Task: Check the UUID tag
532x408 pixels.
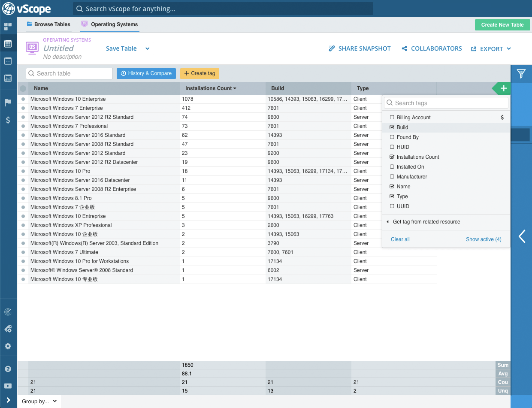Action: click(x=392, y=206)
